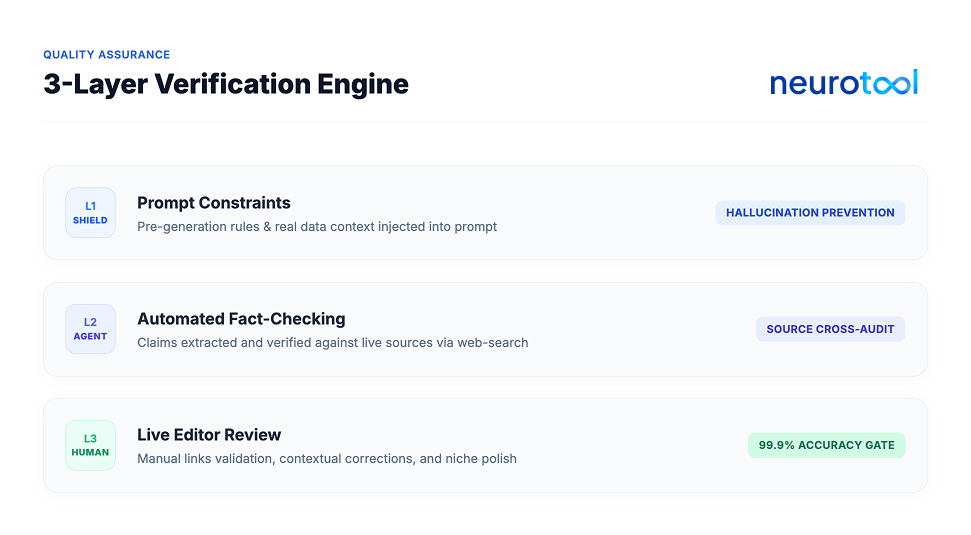971x535 pixels.
Task: Click the 'Manual links validation' description
Action: pyautogui.click(x=327, y=459)
